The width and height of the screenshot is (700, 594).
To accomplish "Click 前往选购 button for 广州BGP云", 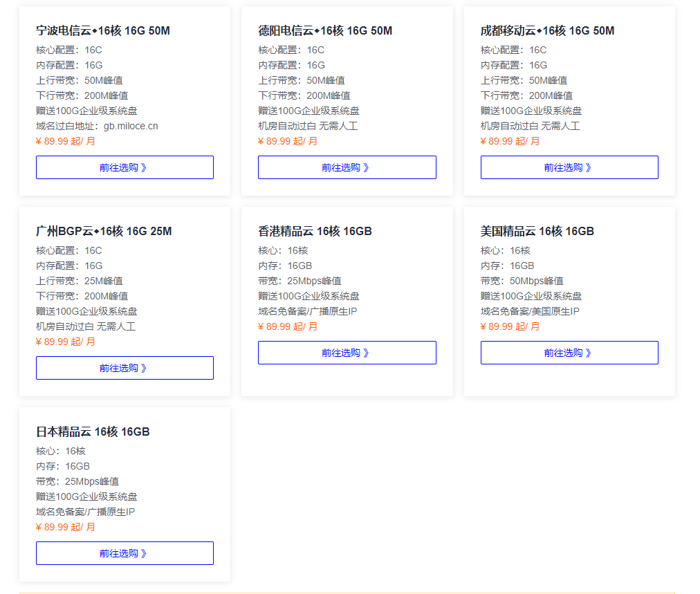I will point(125,368).
